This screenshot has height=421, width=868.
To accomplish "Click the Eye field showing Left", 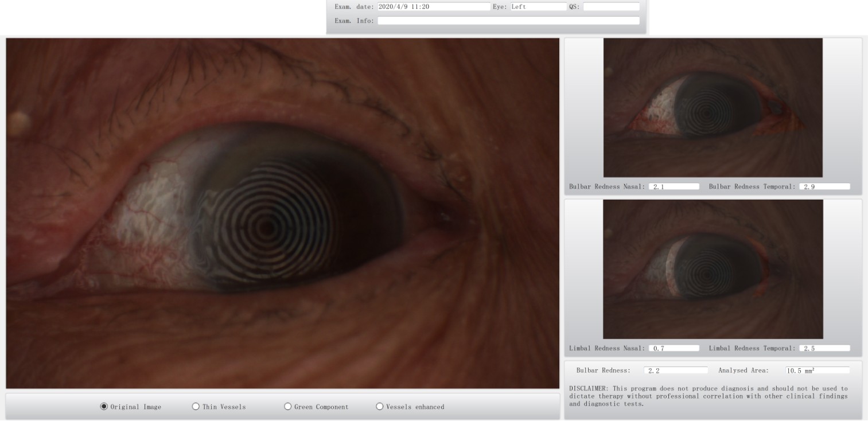I will [538, 7].
